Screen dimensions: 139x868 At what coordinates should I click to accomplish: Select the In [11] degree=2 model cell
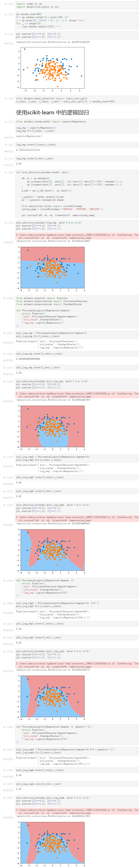pyautogui.click(x=77, y=334)
